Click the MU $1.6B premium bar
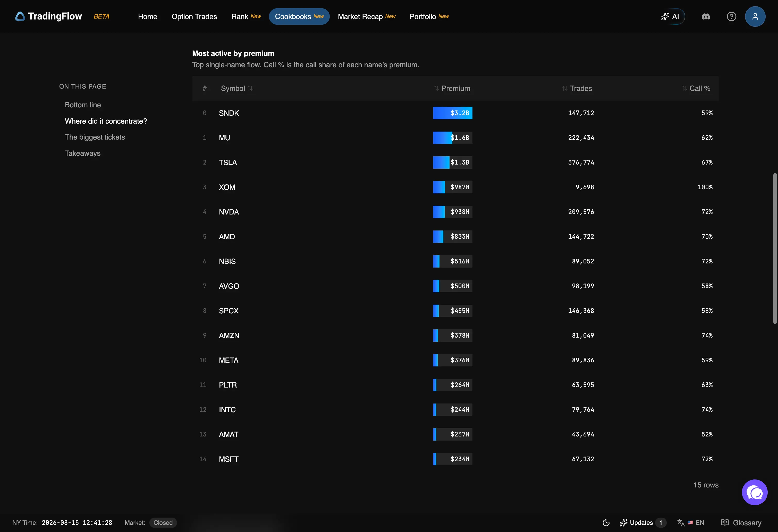Viewport: 778px width, 532px height. [x=453, y=138]
